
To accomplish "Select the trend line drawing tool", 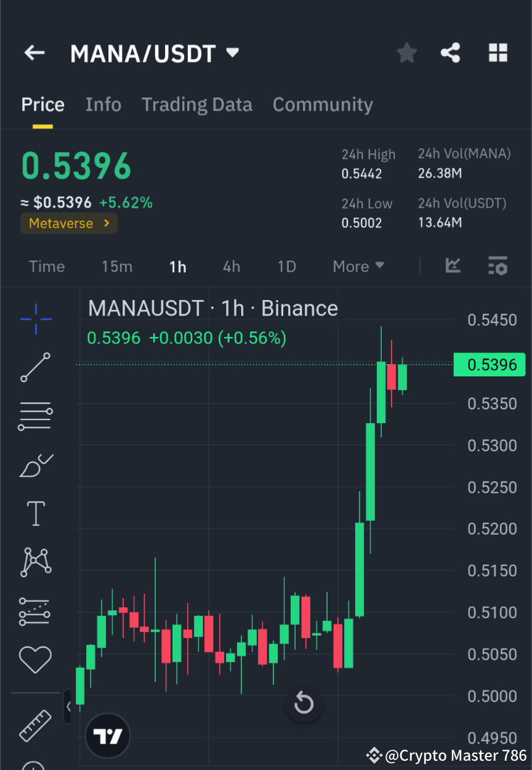I will [x=35, y=368].
